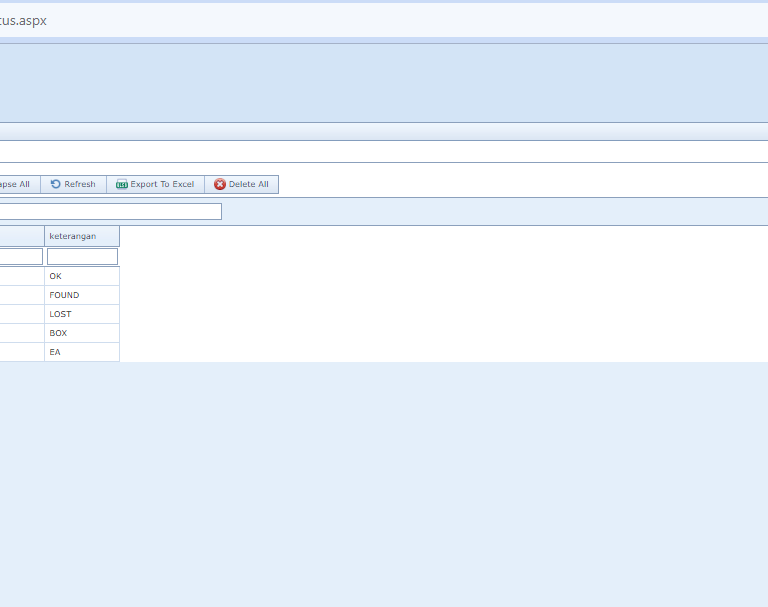Select the FOUND row cell
768x607 pixels.
(82, 295)
